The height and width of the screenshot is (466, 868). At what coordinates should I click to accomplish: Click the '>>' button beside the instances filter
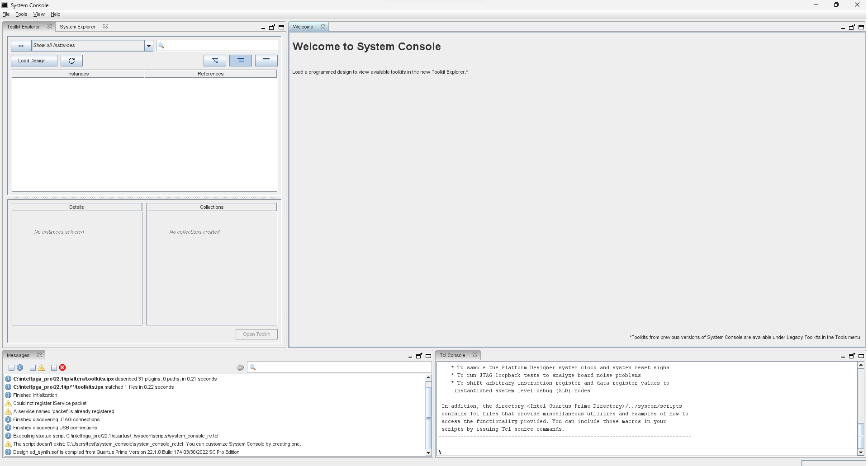21,46
